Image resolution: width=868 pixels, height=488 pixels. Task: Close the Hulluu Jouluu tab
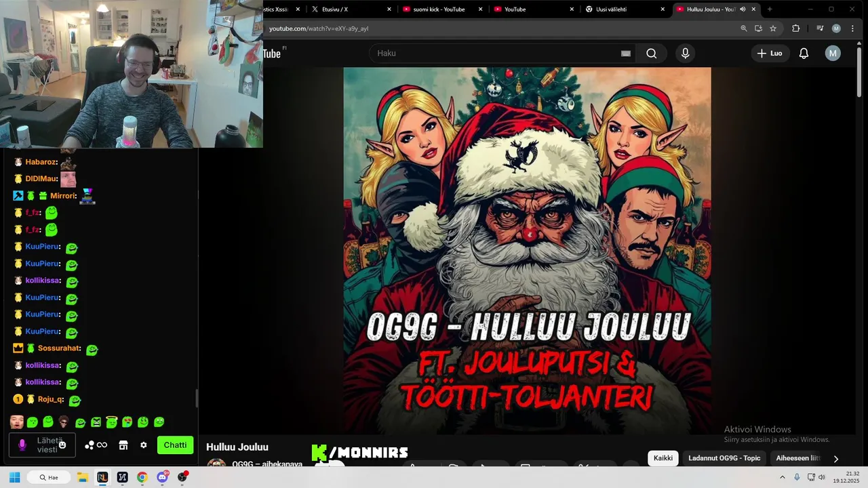(x=753, y=9)
